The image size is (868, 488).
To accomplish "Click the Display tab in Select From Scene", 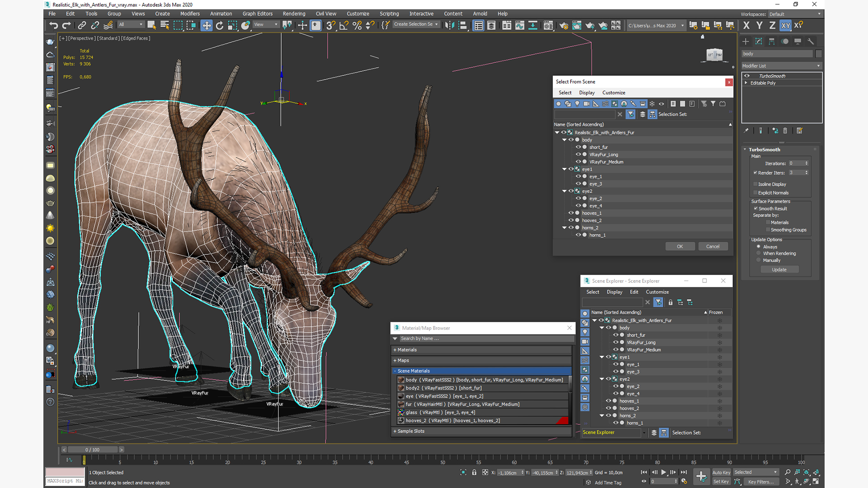I will point(587,92).
